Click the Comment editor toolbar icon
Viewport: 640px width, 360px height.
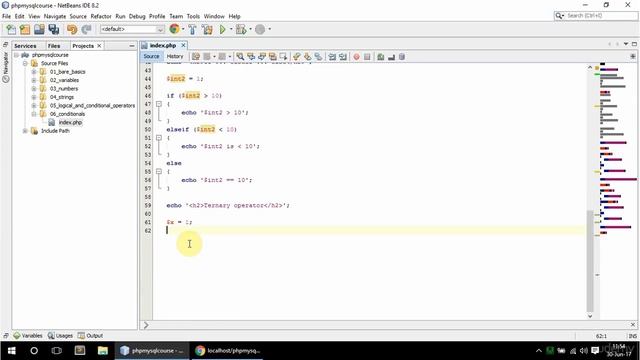[x=380, y=57]
